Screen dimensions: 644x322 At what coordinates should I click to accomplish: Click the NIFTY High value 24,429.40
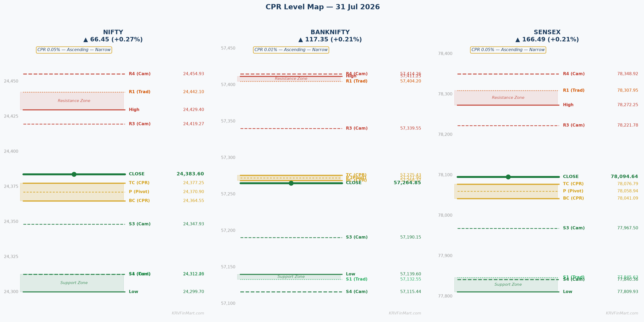[x=193, y=110]
